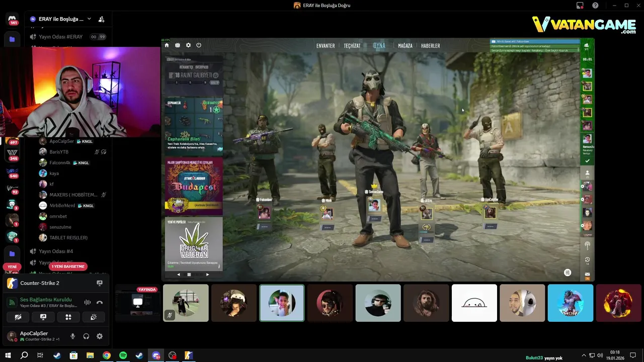Switch to the TEÇHİZAT tab
The width and height of the screenshot is (644, 362).
tap(352, 46)
